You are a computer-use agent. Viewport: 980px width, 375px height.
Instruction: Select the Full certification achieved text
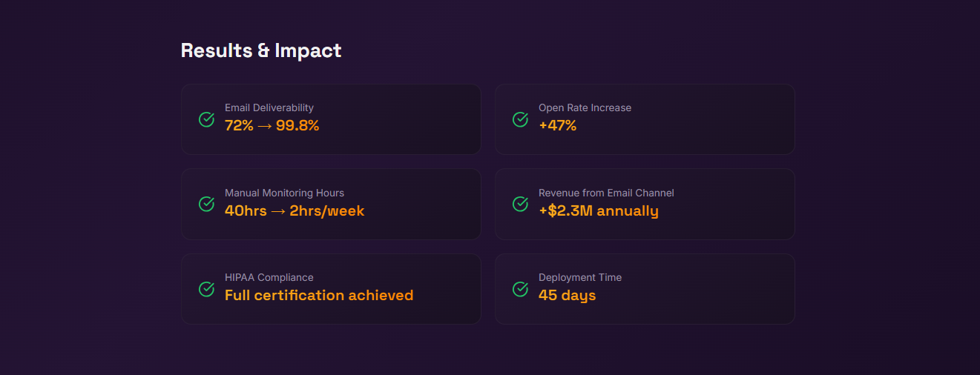(x=319, y=296)
